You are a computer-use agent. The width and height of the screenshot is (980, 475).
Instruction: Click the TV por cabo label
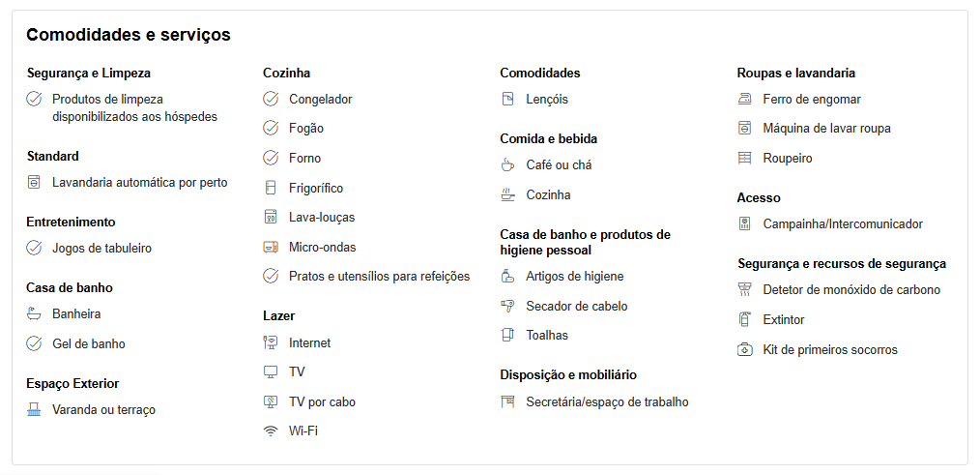coord(322,401)
